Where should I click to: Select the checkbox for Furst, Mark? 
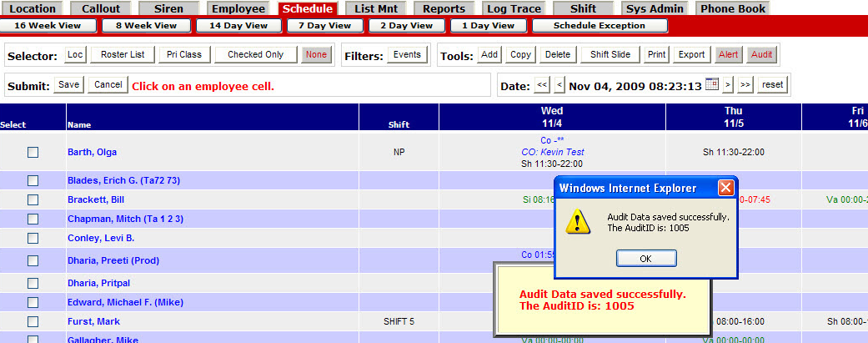[33, 321]
